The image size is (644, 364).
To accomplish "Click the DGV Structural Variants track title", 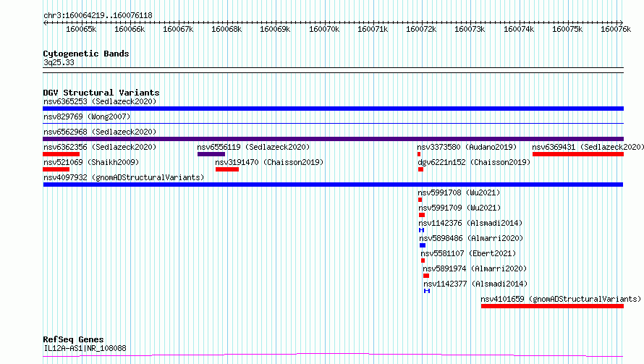I will (x=101, y=93).
